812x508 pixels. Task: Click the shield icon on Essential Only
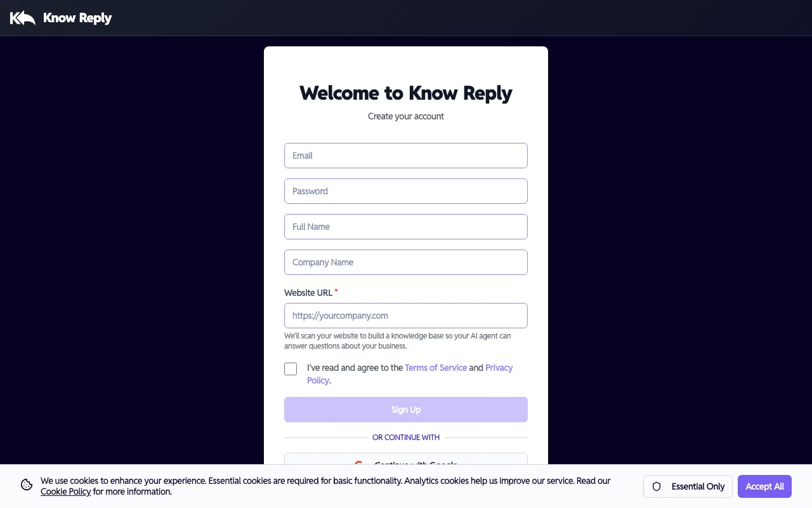coord(657,486)
